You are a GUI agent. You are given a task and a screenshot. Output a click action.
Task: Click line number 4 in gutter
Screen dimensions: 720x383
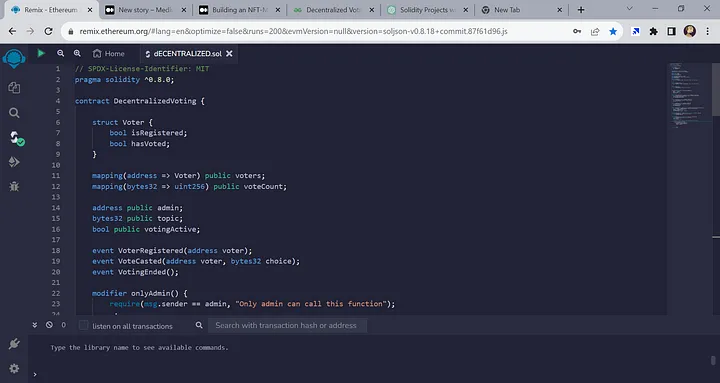[58, 101]
